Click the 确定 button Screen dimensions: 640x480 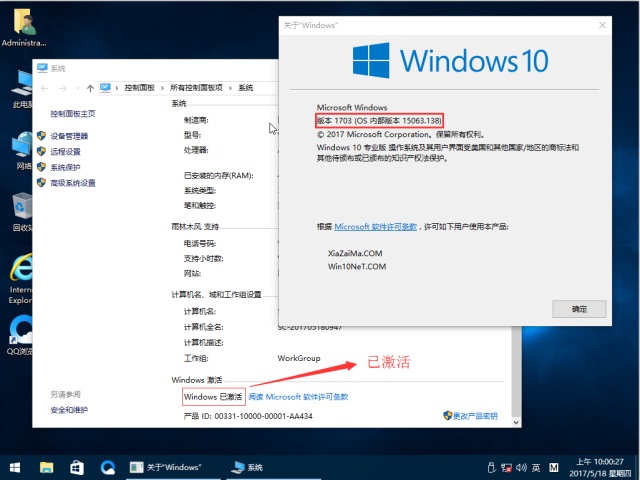(579, 309)
